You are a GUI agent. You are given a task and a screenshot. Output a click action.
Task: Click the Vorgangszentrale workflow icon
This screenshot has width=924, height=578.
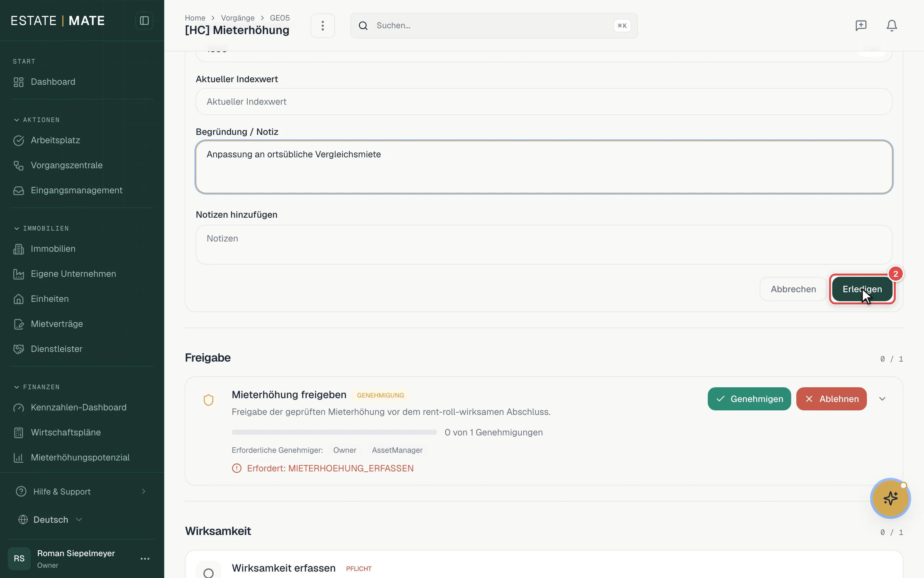click(19, 165)
